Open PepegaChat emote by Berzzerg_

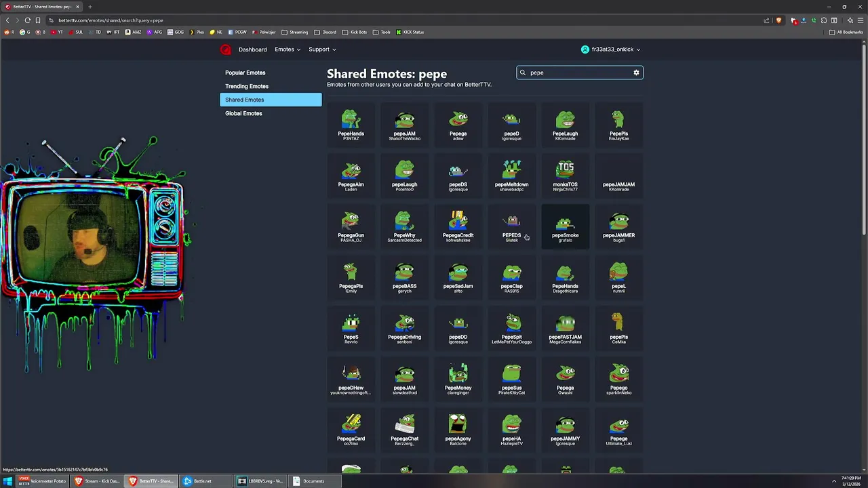click(x=404, y=429)
